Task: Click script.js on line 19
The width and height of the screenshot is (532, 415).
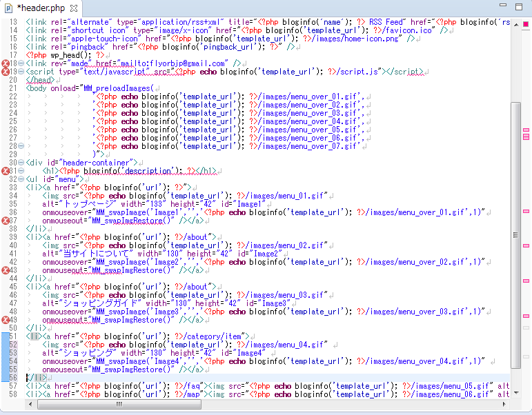Action: pyautogui.click(x=358, y=72)
